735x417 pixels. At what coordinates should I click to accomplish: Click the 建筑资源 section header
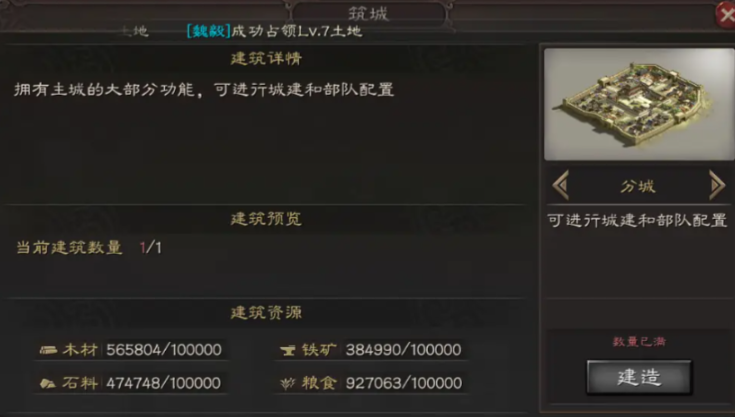(x=266, y=313)
